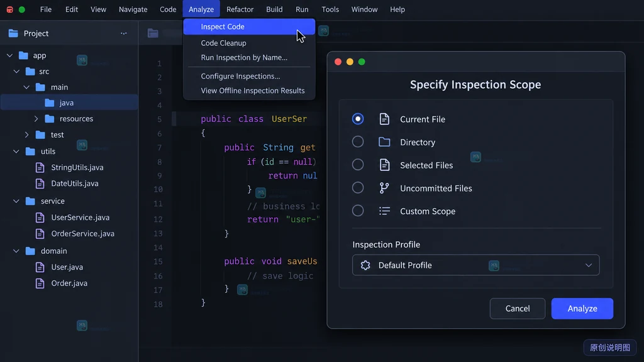Click the Custom Scope list icon
This screenshot has height=362, width=644.
click(x=384, y=211)
